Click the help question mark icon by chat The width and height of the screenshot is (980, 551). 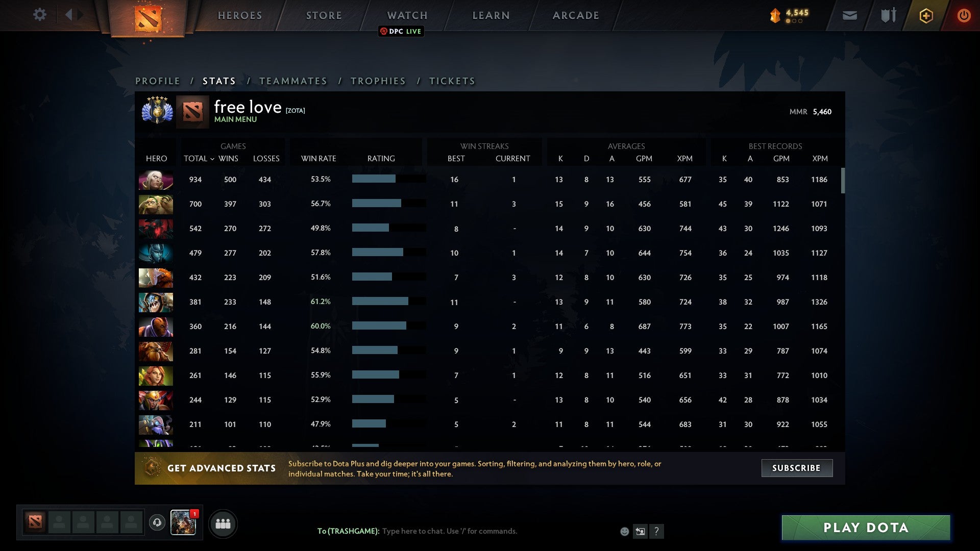(x=656, y=532)
